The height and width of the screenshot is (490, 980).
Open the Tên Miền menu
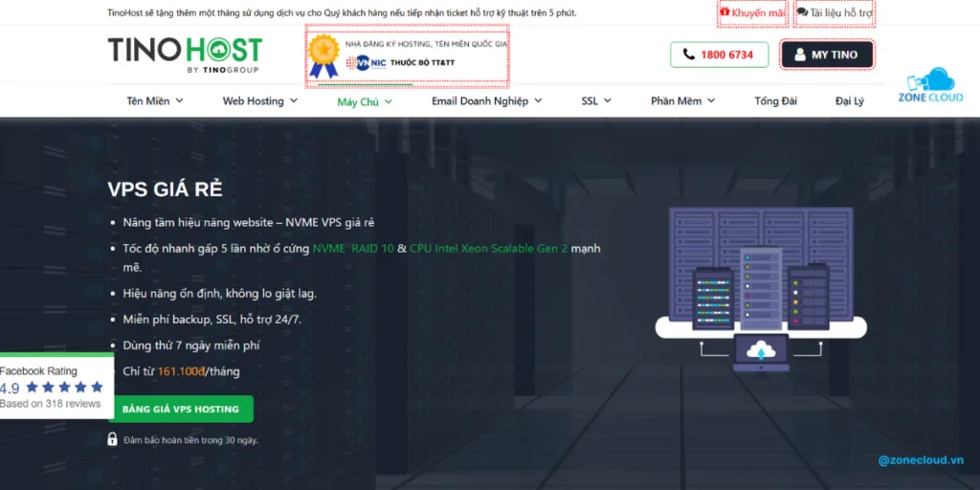155,101
